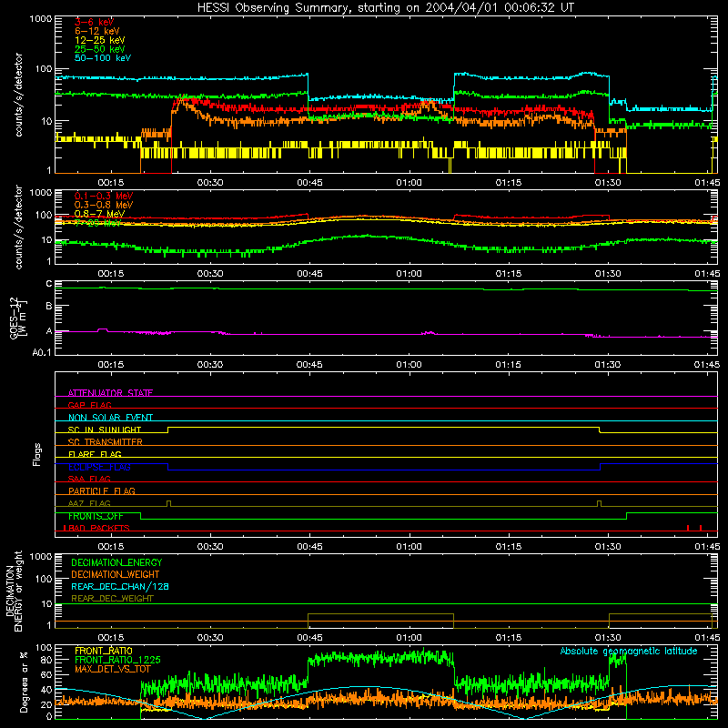Click the 0.8-7 MeV legend label
This screenshot has height=728, width=728.
coord(99,214)
